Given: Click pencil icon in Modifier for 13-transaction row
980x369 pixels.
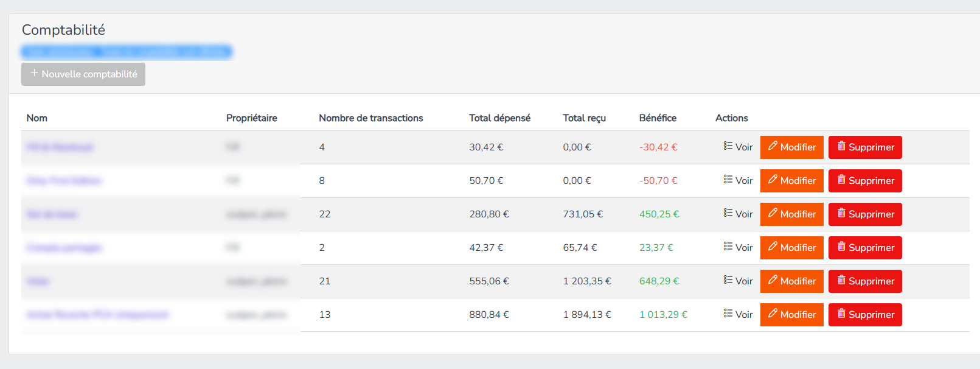Looking at the screenshot, I should click(x=773, y=314).
